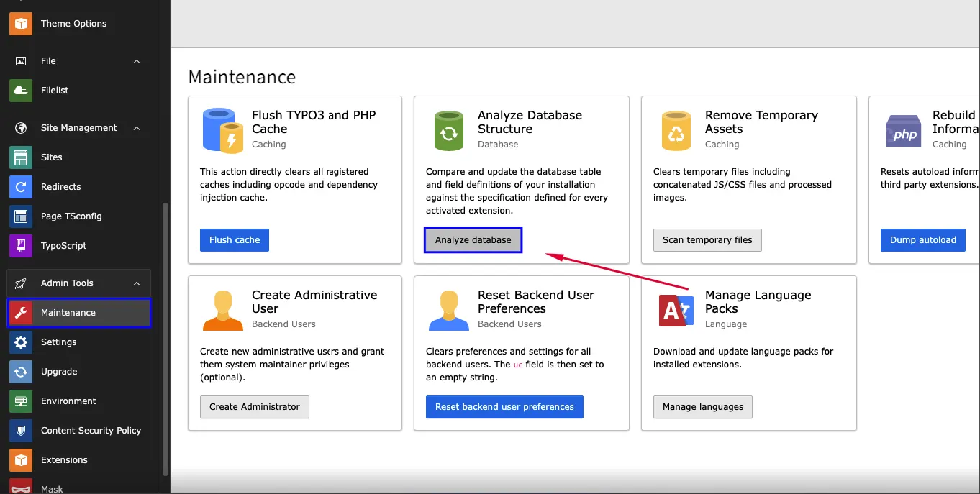The height and width of the screenshot is (494, 980).
Task: Click the 'uc' code text
Action: tap(517, 365)
